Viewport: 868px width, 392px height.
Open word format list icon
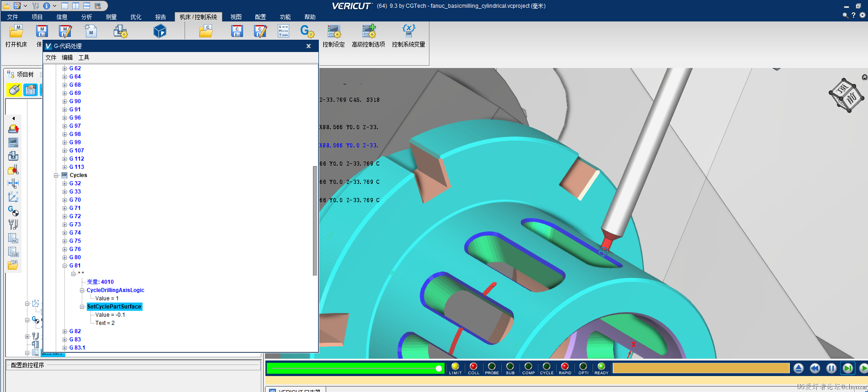click(283, 31)
